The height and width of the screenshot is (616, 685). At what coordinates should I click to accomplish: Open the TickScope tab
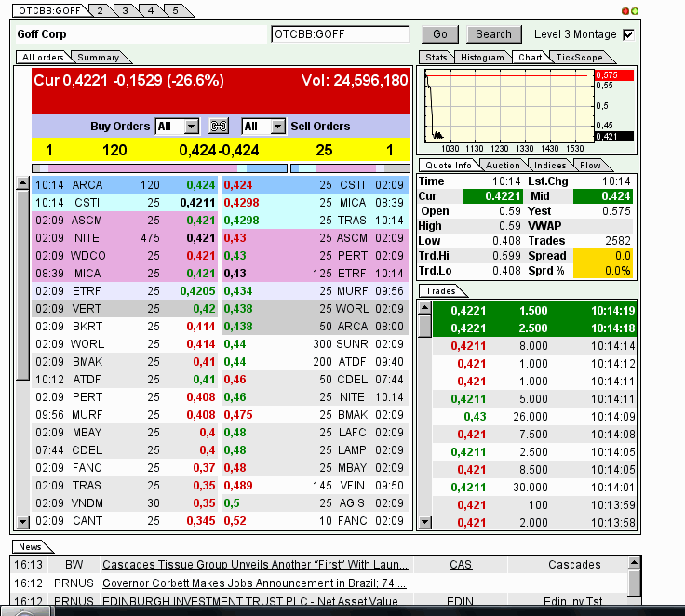(579, 58)
